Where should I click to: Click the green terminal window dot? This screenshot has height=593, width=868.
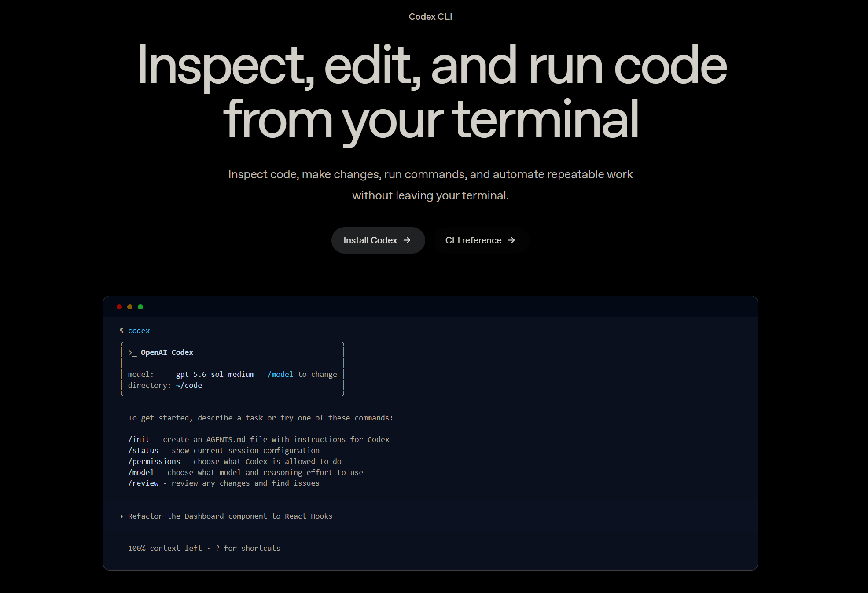[x=140, y=307]
